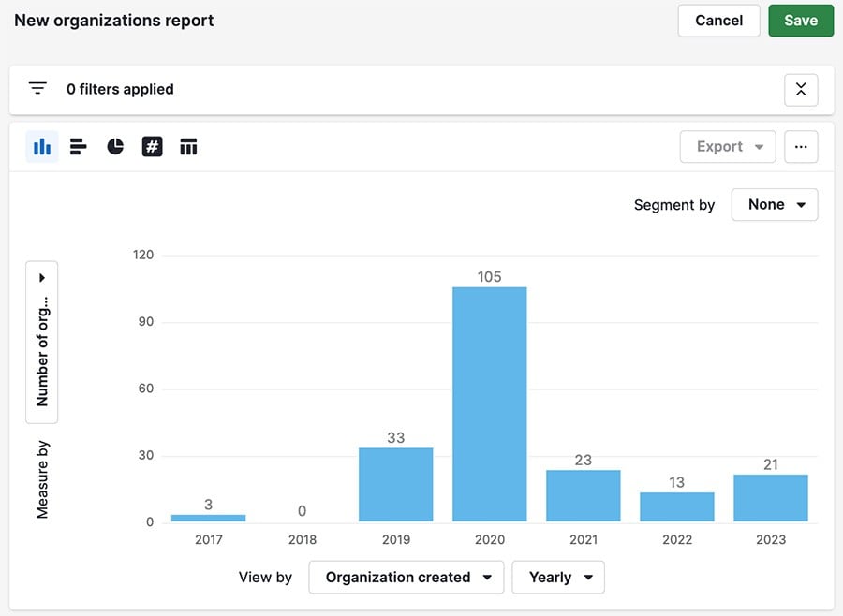
Task: Select the 2020 bar showing 105 organizations
Action: point(489,403)
